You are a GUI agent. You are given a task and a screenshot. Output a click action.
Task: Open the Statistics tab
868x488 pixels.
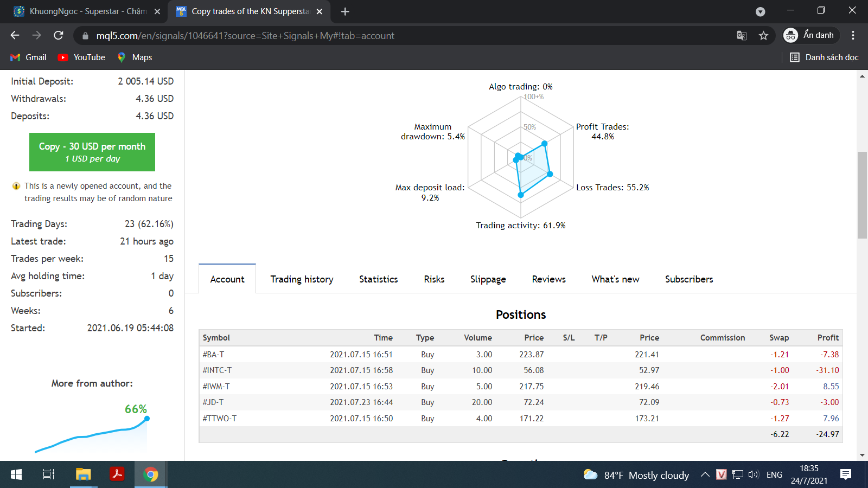378,279
